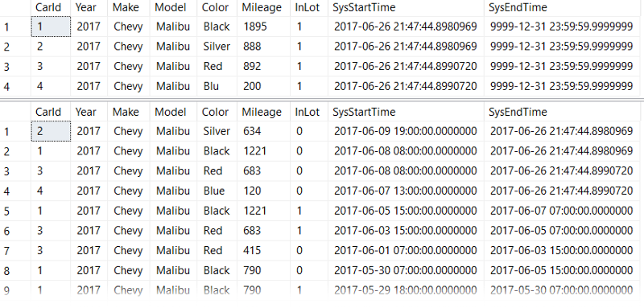Image resolution: width=644 pixels, height=308 pixels.
Task: Select the 2017-06-07 13:00:00 start time cell
Action: 406,191
